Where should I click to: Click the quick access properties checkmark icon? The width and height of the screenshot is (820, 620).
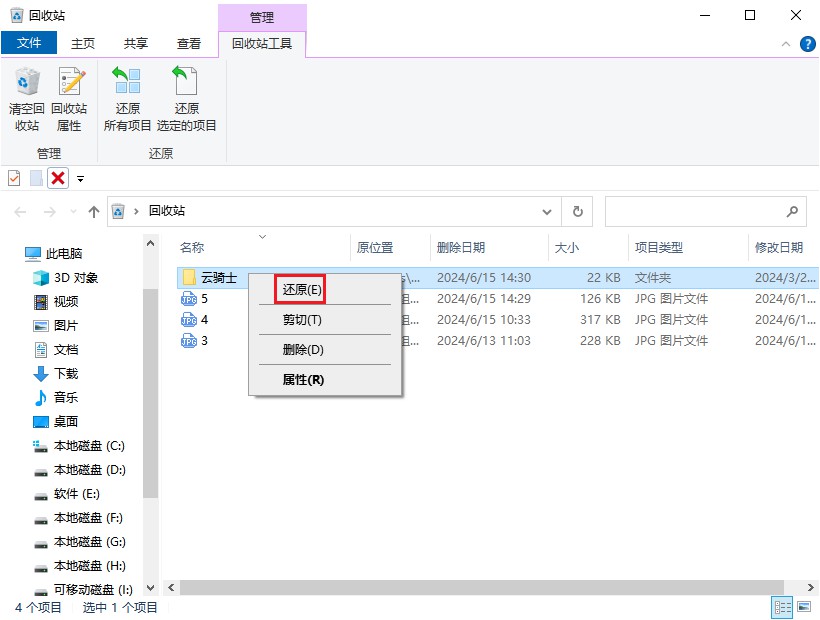(x=14, y=179)
